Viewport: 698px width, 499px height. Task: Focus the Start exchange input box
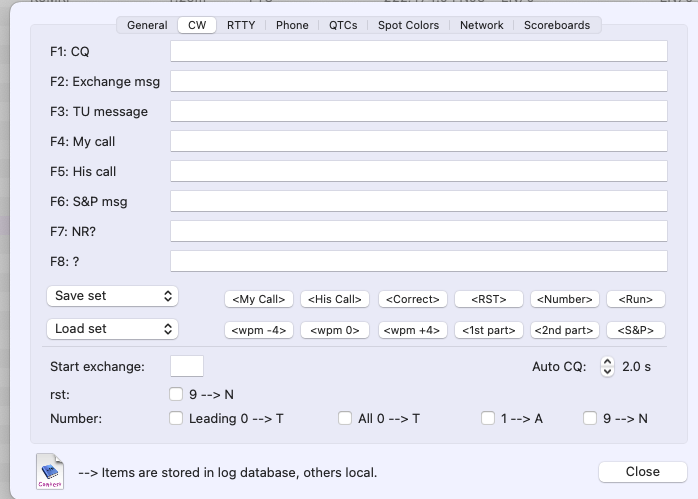(x=187, y=367)
